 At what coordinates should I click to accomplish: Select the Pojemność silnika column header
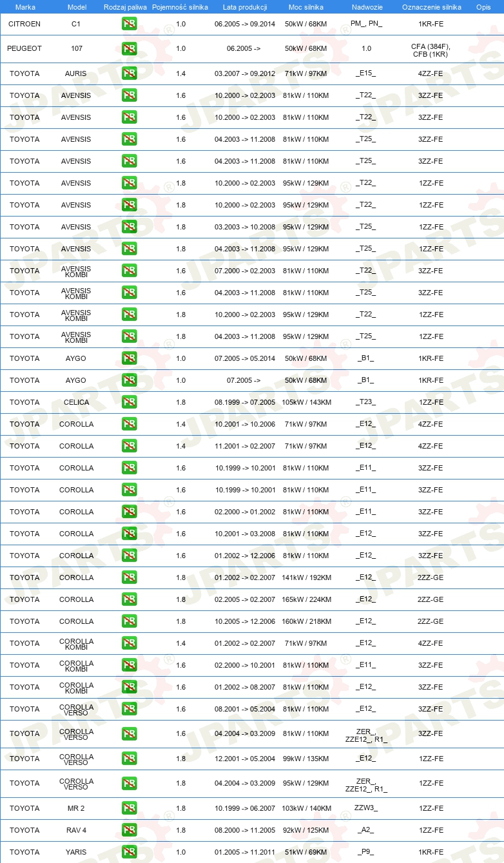pyautogui.click(x=180, y=7)
